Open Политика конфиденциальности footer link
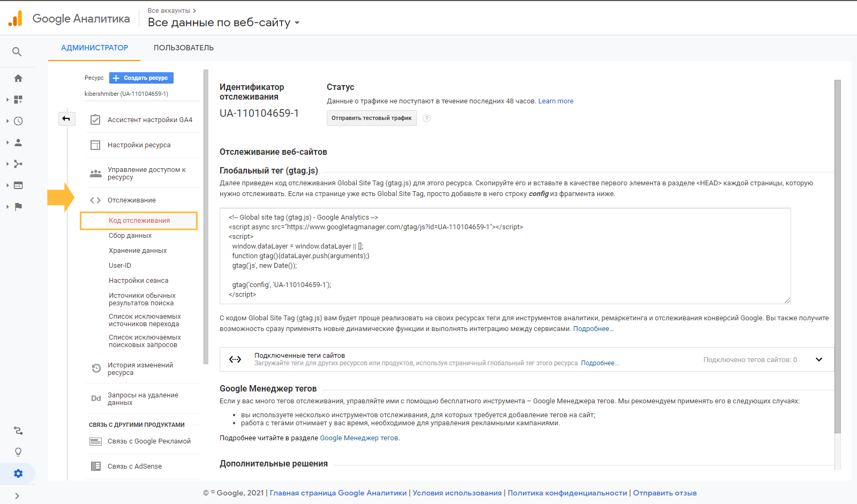The width and height of the screenshot is (857, 504). click(x=567, y=493)
